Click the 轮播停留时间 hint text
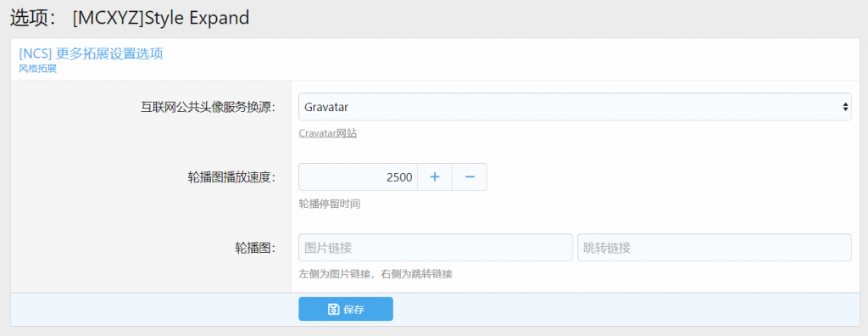This screenshot has width=868, height=336. [330, 204]
